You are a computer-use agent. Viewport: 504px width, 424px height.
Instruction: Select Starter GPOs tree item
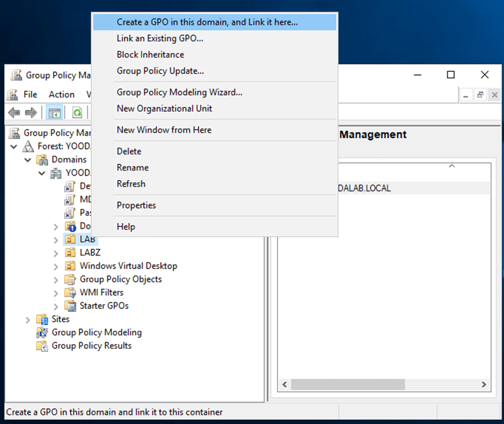point(104,306)
